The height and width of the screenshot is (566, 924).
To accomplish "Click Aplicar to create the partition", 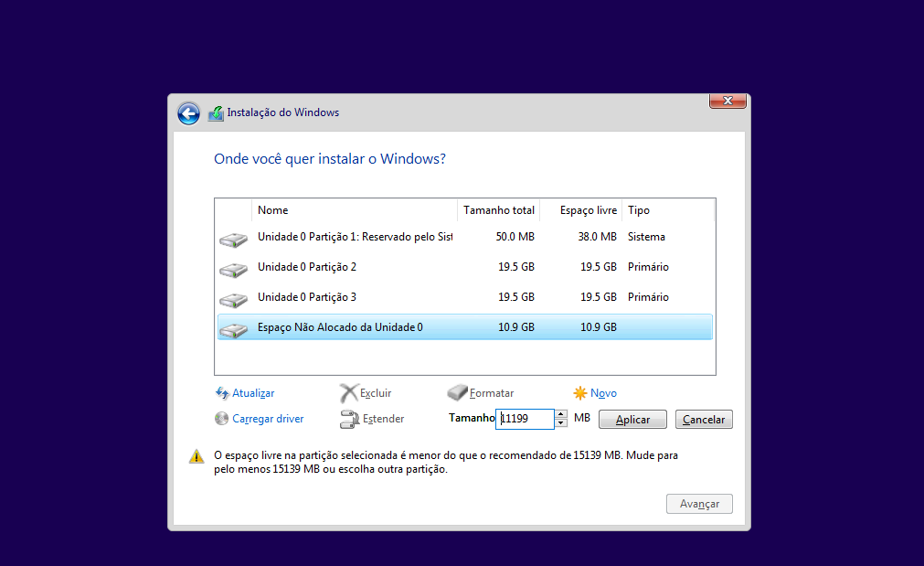I will click(632, 419).
